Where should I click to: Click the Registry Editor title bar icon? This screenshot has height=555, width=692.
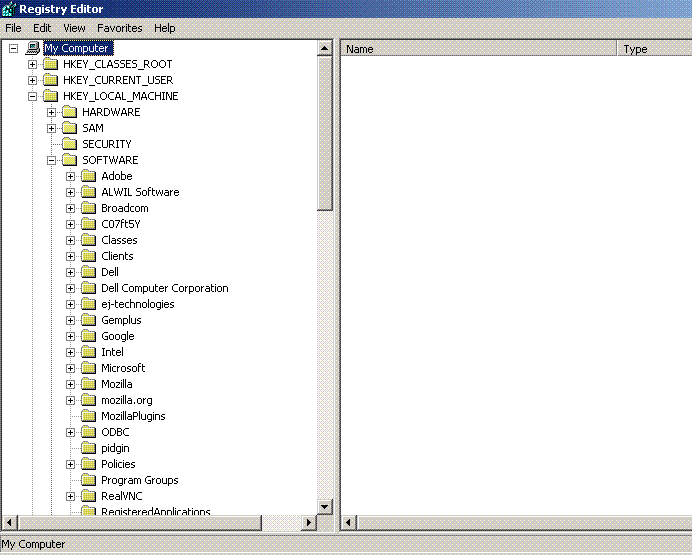coord(9,9)
